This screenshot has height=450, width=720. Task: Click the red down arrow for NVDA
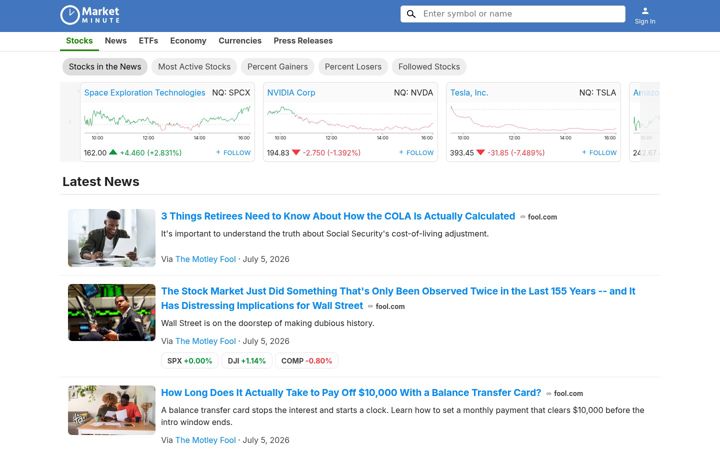296,152
